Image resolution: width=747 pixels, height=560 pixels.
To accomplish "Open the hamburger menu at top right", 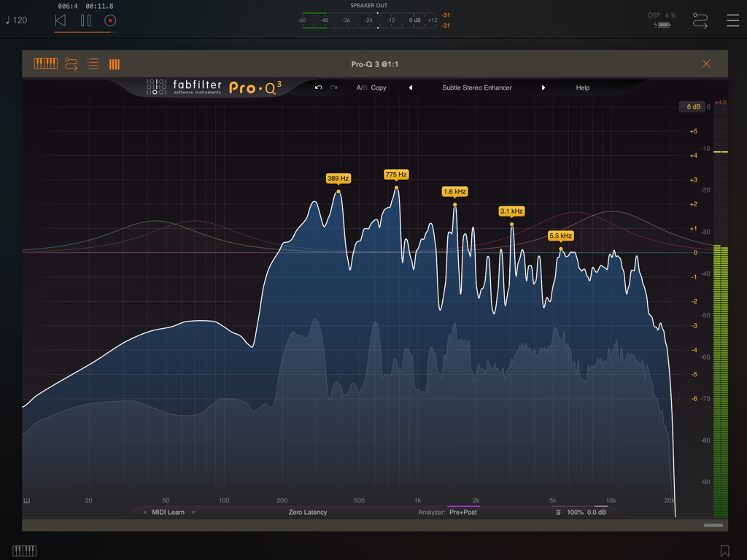I will point(733,20).
